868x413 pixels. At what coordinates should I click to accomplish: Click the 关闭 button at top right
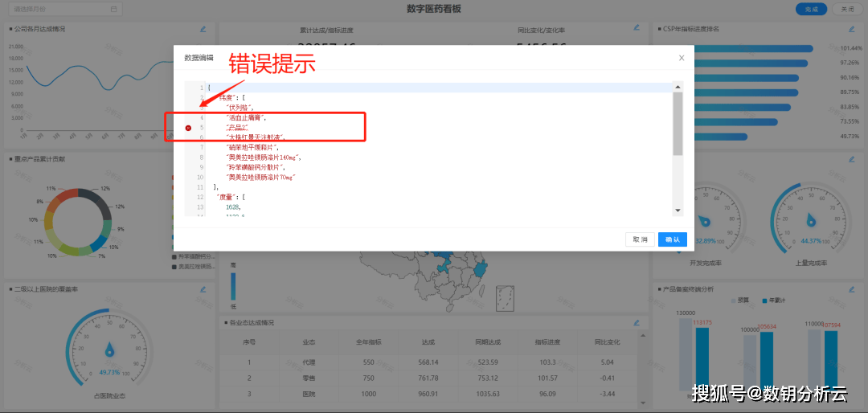point(846,9)
